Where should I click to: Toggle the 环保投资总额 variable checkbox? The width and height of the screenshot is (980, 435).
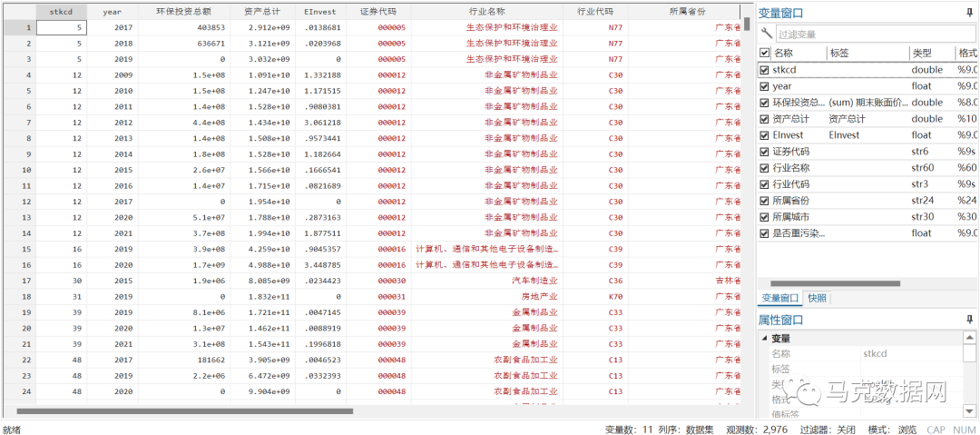[x=764, y=103]
